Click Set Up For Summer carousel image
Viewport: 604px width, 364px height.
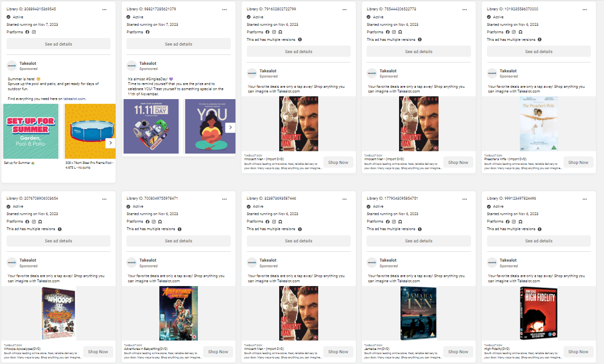click(31, 132)
